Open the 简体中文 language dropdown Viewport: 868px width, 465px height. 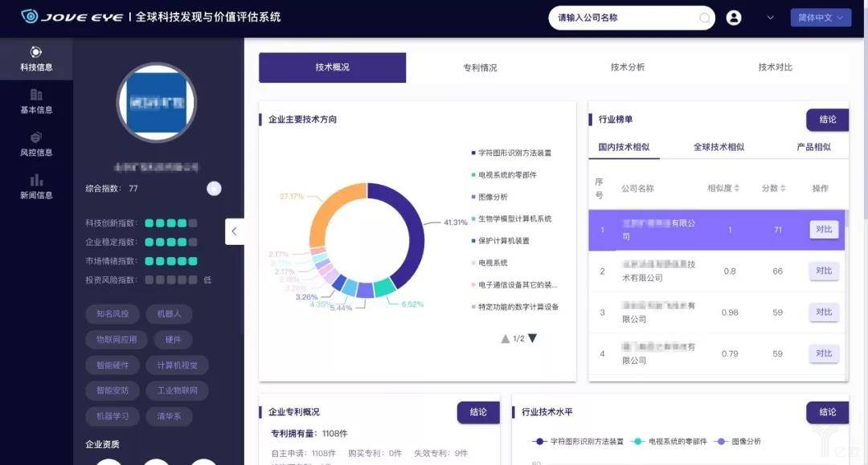[x=821, y=18]
